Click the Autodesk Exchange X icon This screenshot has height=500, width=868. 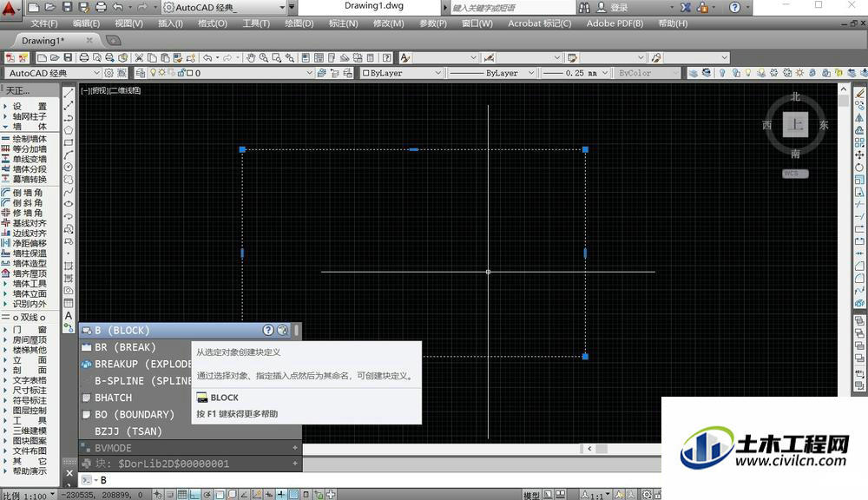tap(686, 7)
